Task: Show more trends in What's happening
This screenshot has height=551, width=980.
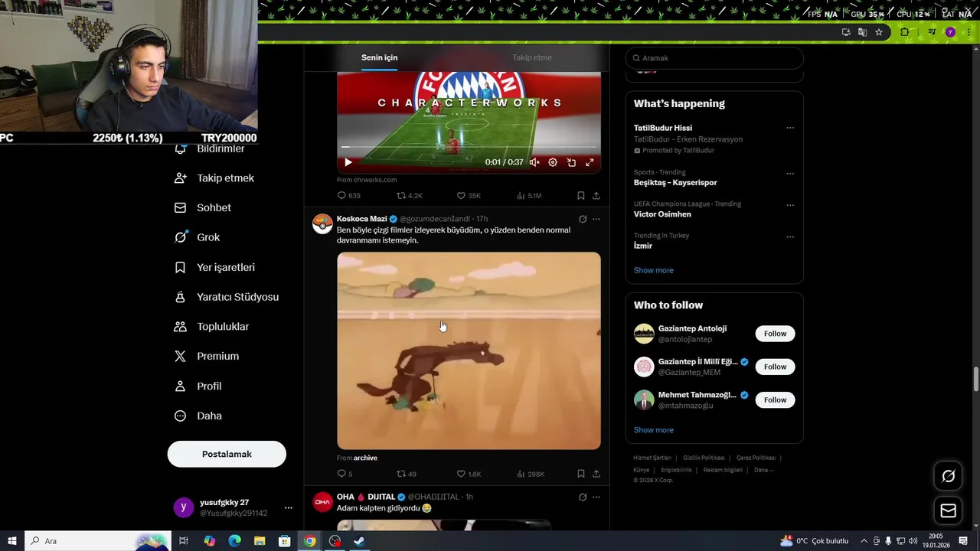Action: [x=654, y=270]
